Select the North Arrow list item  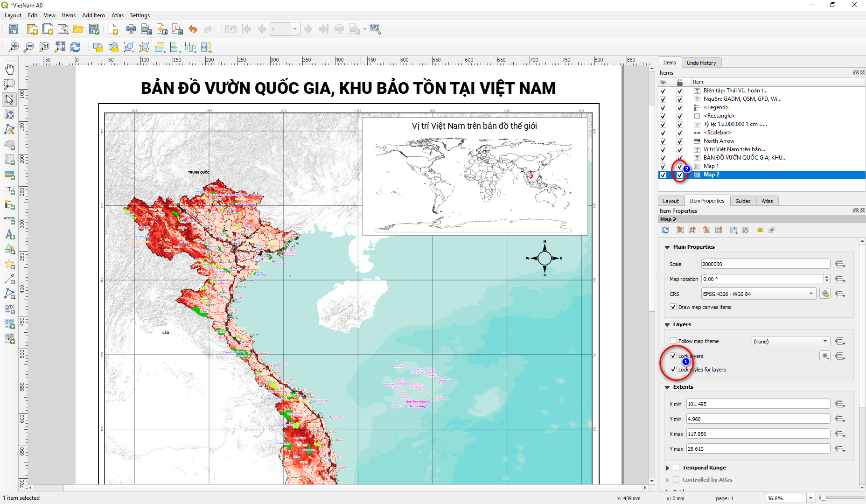[719, 141]
